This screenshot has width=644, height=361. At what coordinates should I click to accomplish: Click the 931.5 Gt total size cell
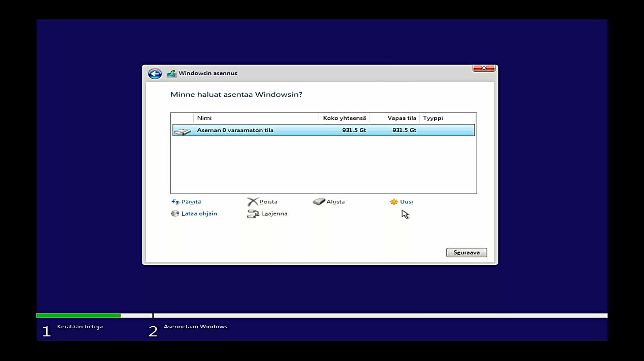354,130
